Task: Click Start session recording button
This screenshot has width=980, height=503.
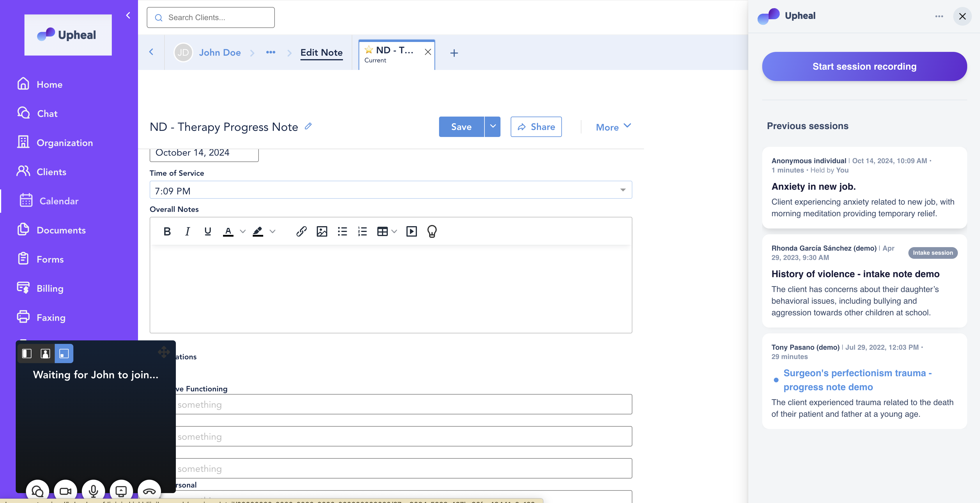Action: (864, 66)
